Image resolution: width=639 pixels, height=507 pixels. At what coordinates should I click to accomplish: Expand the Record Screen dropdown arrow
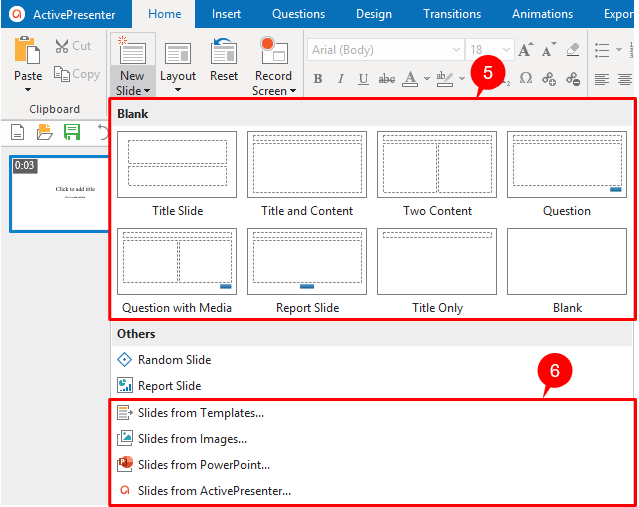(293, 91)
